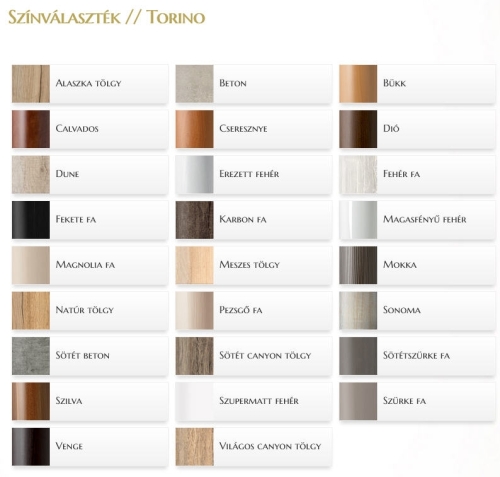Viewport: 500px width, 477px height.
Task: Click the 'Calvados' label text
Action: [77, 129]
